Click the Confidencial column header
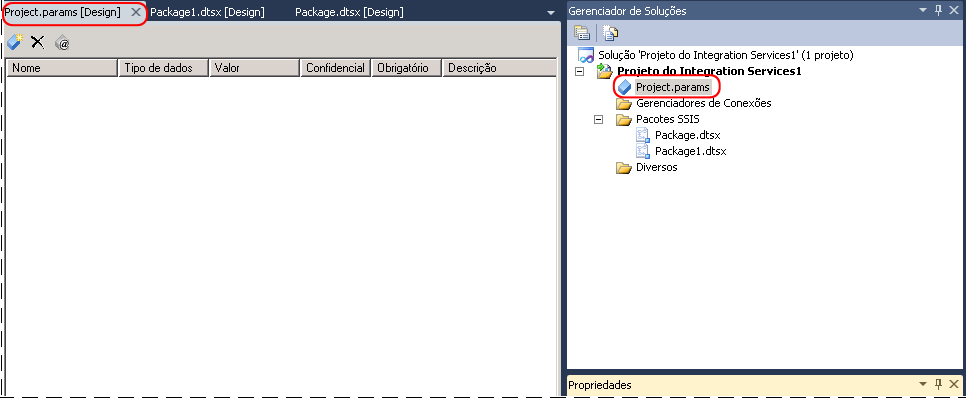966x398 pixels. (x=336, y=68)
